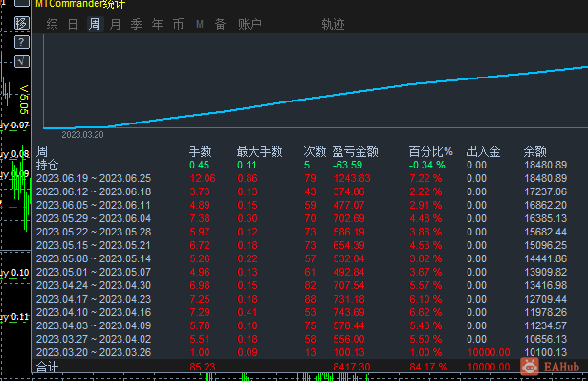The height and width of the screenshot is (381, 588).
Task: Click max lots value 0.86
Action: pos(248,178)
